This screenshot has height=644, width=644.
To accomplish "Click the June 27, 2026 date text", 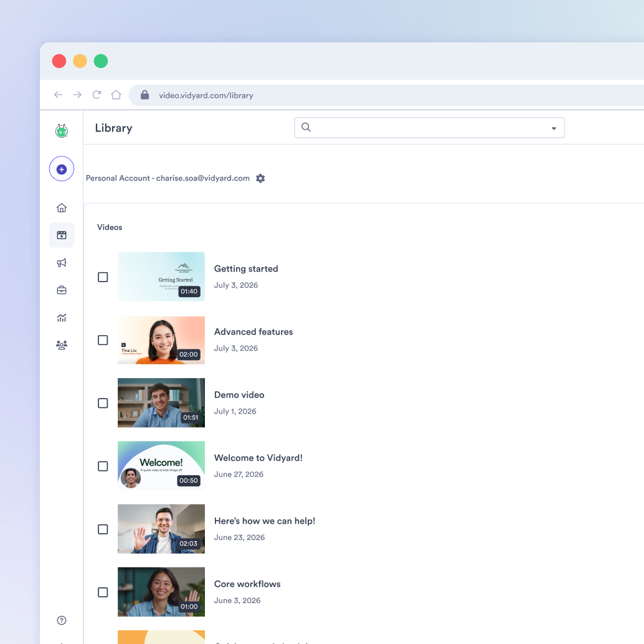I will (239, 475).
